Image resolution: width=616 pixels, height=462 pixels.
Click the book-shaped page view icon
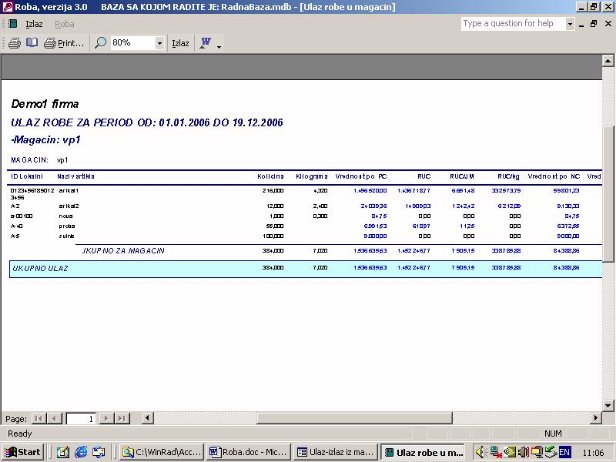pos(31,43)
